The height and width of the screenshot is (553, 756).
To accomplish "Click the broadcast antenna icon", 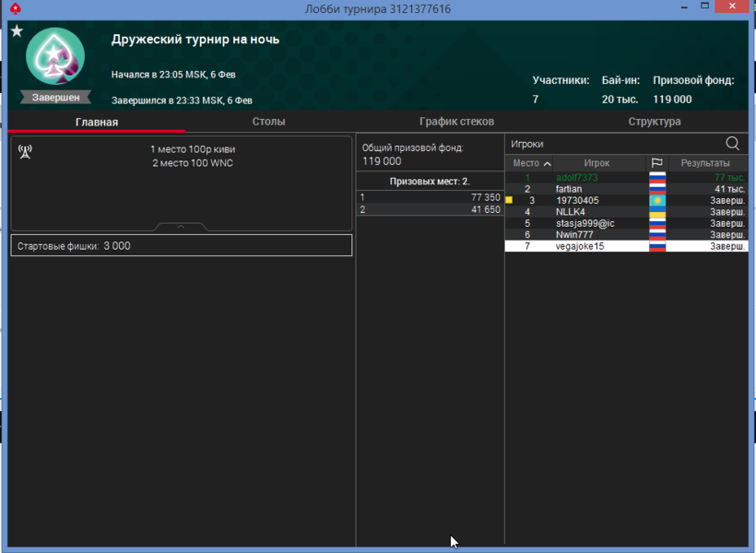I will 25,151.
